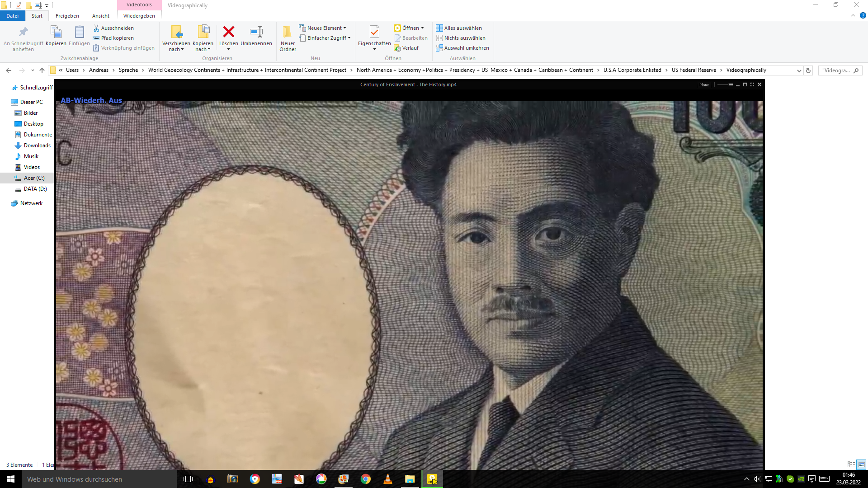Open Explorer help via the question mark icon
The height and width of the screenshot is (488, 868).
[x=863, y=15]
